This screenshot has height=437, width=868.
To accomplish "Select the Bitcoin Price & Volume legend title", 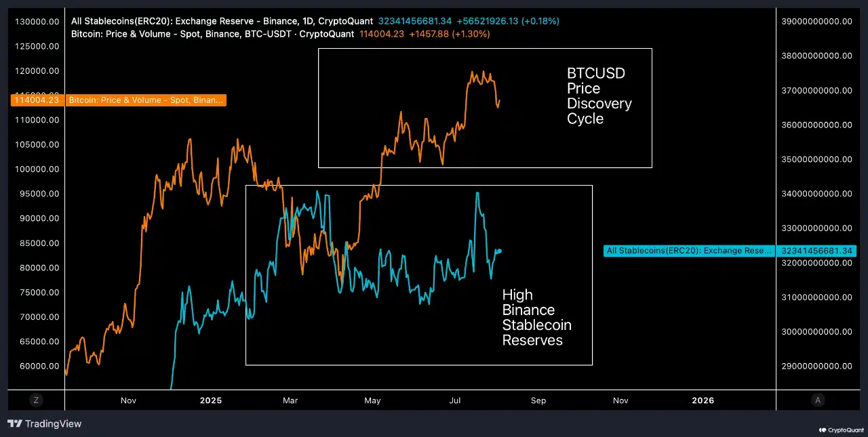I will tap(212, 34).
